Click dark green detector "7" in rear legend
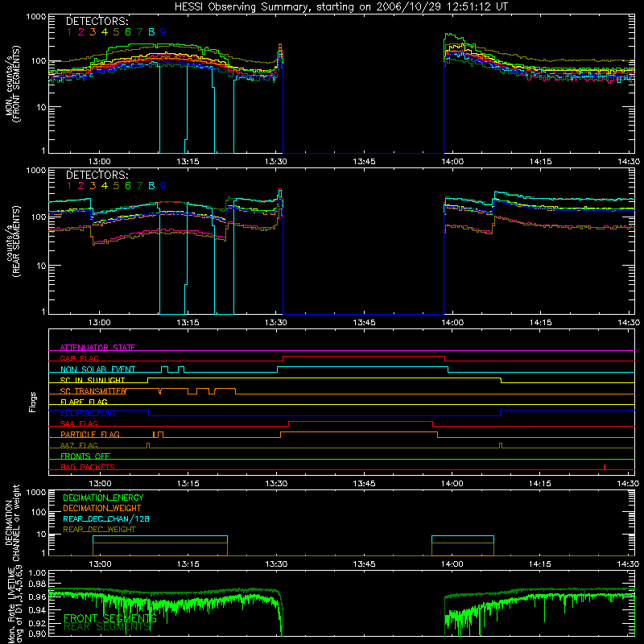Image resolution: width=644 pixels, height=644 pixels. pos(139,186)
